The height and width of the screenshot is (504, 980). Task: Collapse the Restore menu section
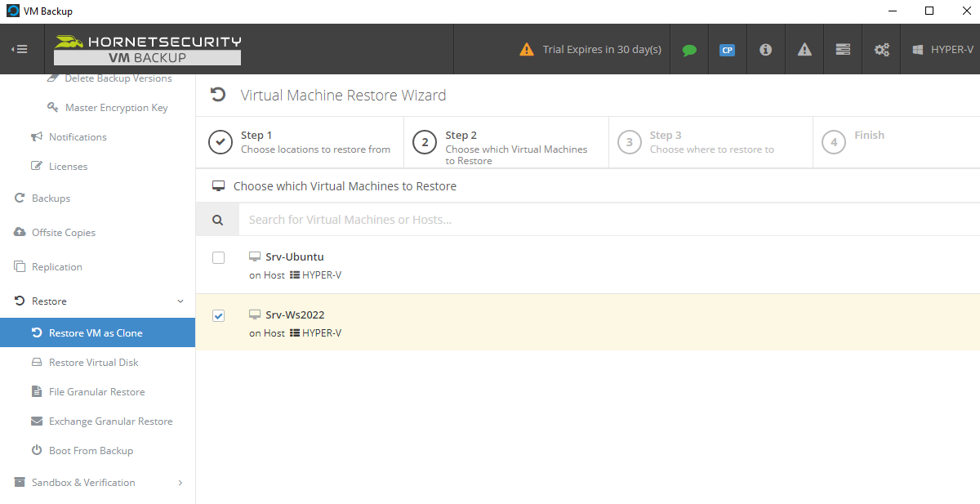(180, 301)
